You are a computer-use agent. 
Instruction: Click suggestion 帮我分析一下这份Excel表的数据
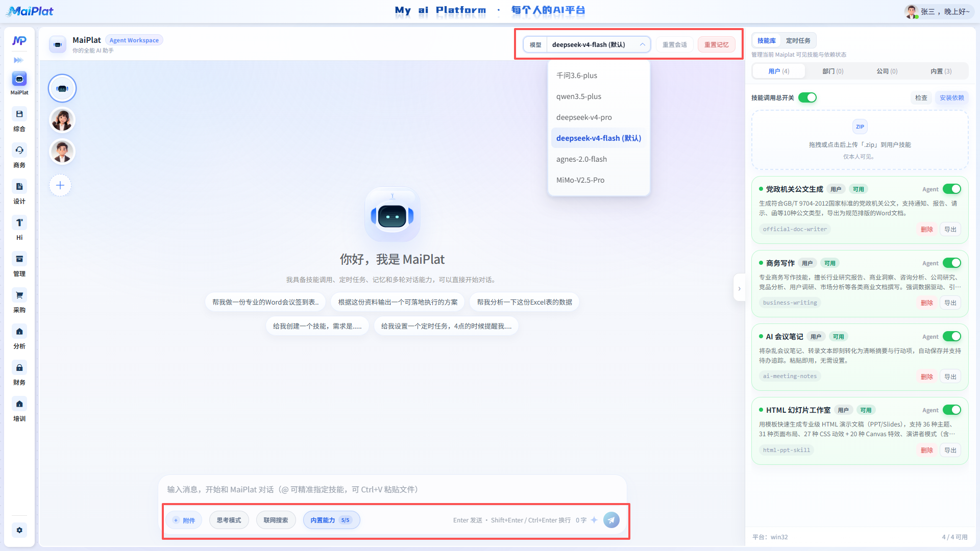524,302
